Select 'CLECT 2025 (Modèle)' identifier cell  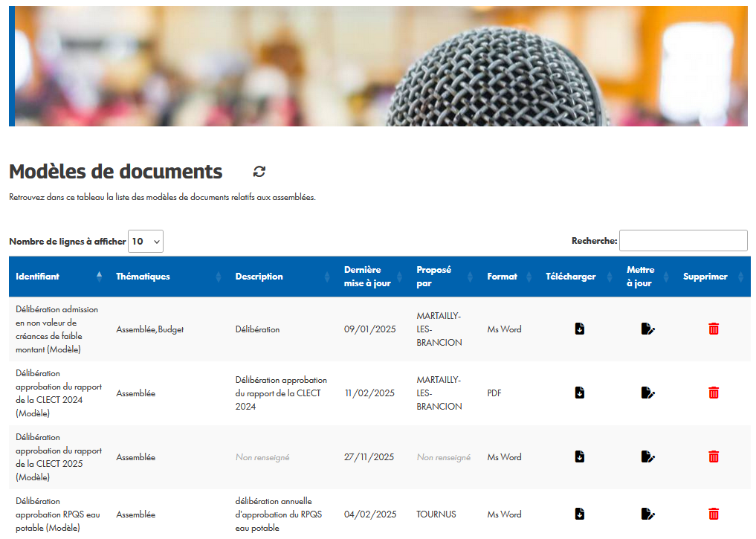tap(59, 457)
